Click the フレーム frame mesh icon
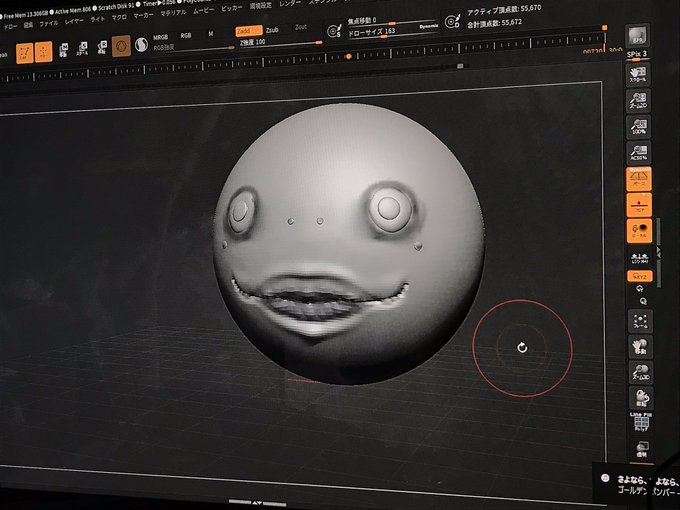 click(x=641, y=321)
